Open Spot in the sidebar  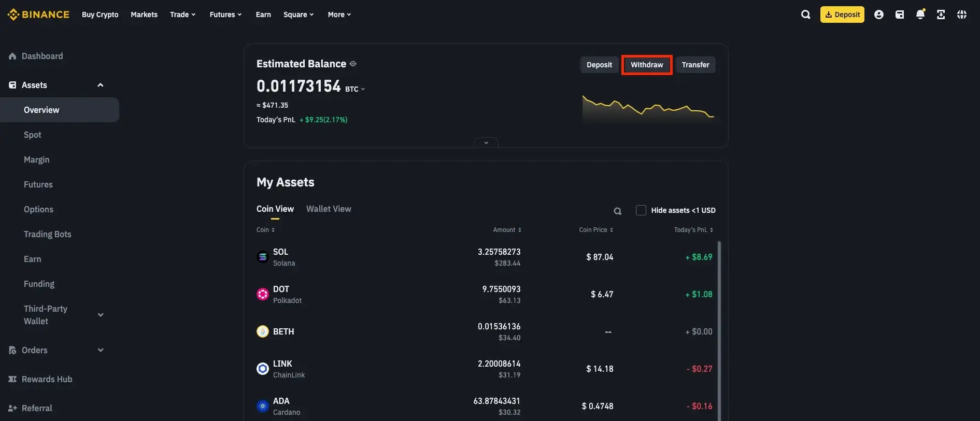32,135
